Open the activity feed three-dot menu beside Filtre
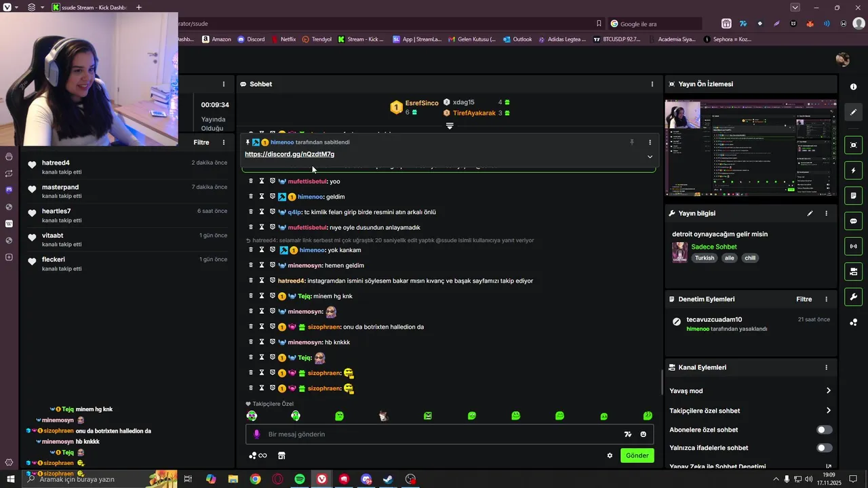868x488 pixels. click(x=224, y=142)
